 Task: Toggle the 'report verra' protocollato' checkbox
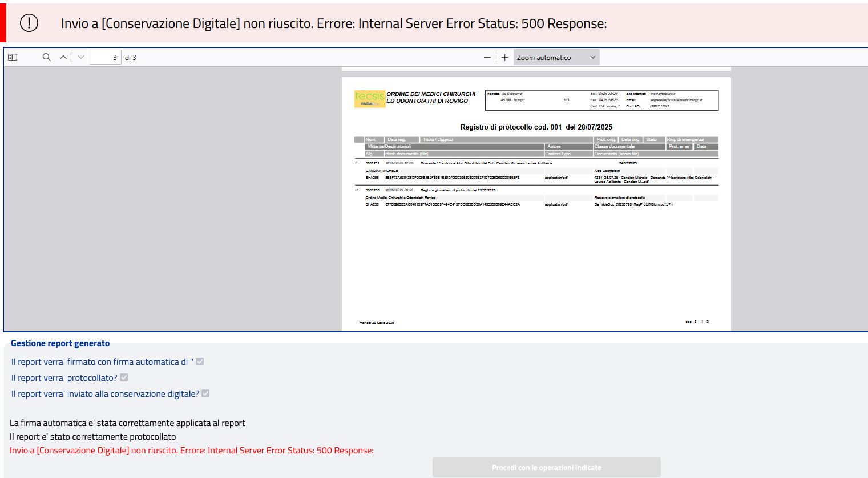(124, 377)
